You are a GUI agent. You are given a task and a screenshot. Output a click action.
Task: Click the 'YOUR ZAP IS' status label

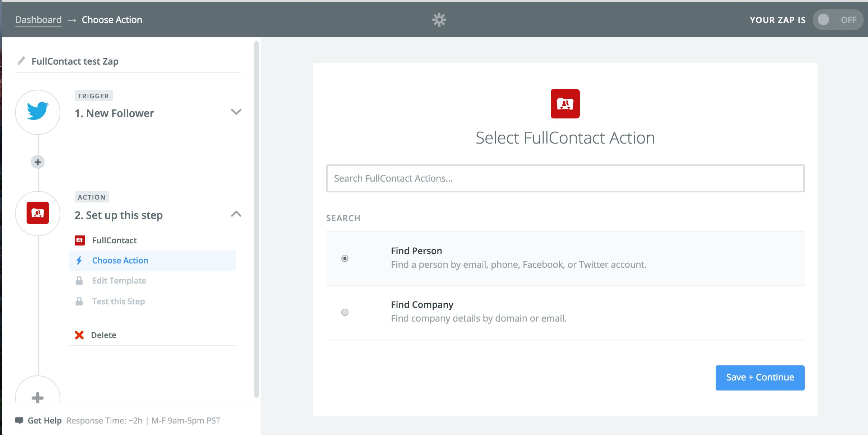[x=778, y=20]
